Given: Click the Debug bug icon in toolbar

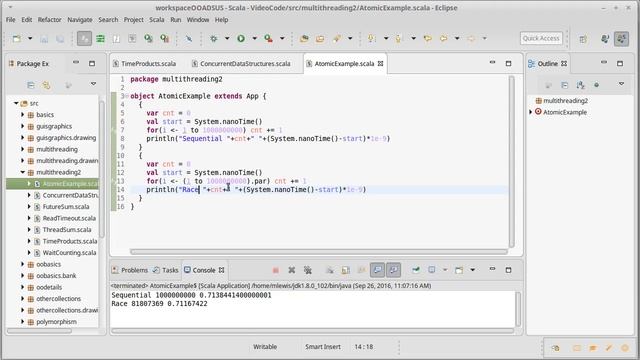Looking at the screenshot, I should tap(213, 38).
